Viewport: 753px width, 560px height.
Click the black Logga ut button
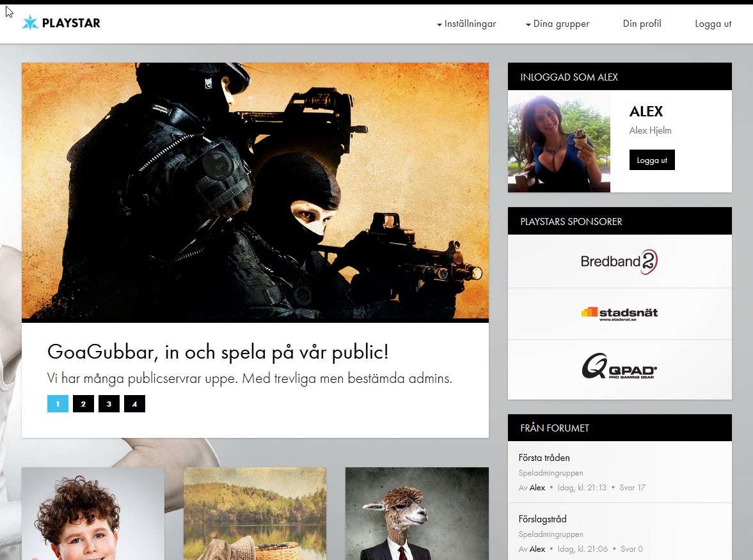[652, 160]
